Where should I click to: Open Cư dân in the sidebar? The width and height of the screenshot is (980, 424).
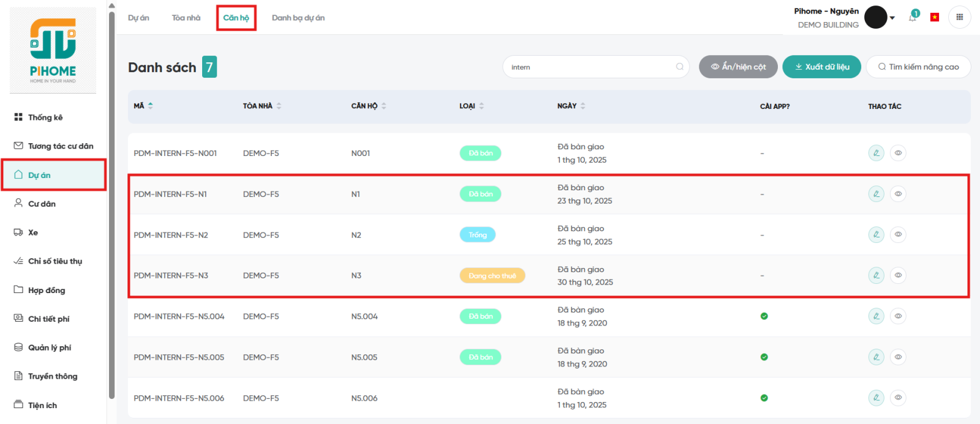tap(42, 204)
